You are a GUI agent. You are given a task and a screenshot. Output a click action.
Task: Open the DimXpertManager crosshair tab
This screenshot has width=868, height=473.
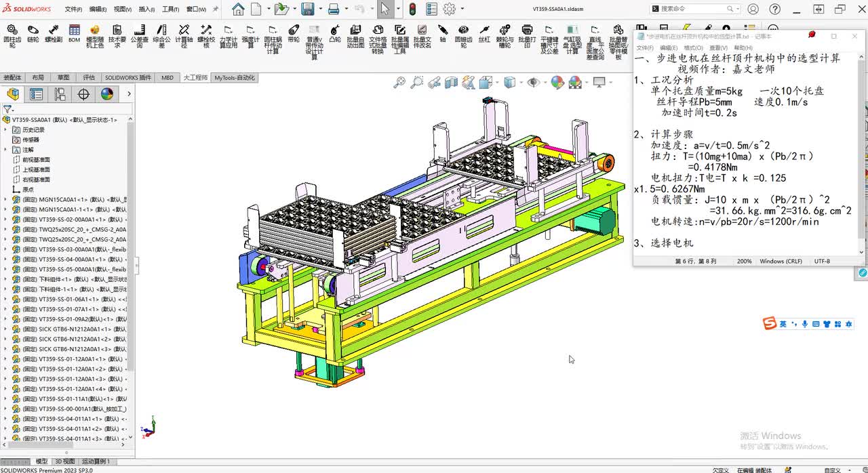click(x=83, y=94)
